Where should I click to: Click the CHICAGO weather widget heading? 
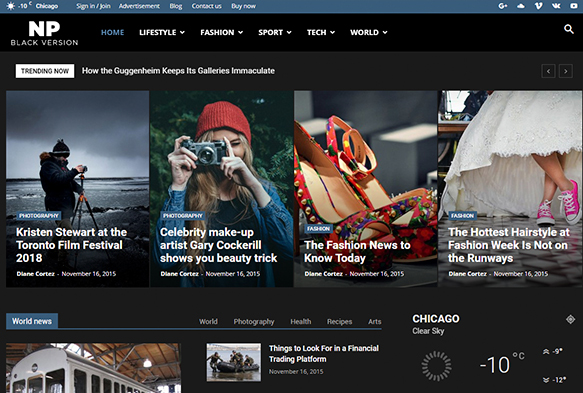click(x=436, y=319)
